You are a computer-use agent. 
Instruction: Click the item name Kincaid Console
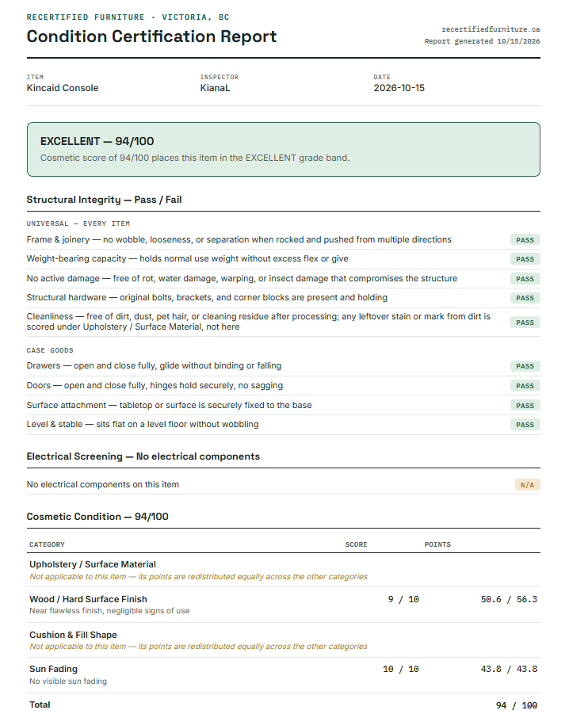(63, 88)
